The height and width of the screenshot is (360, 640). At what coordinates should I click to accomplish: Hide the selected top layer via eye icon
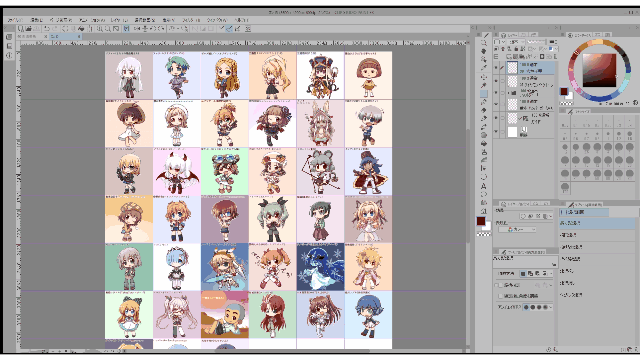(496, 67)
